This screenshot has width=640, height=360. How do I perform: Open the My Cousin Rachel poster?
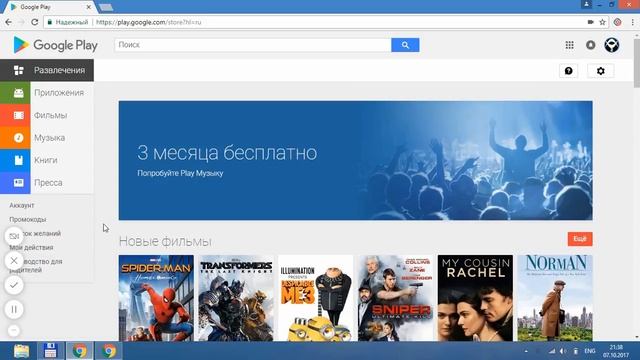(x=475, y=298)
